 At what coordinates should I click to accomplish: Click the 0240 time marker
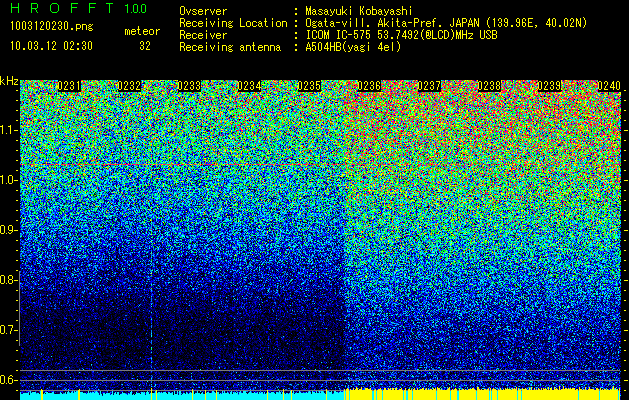coord(609,86)
